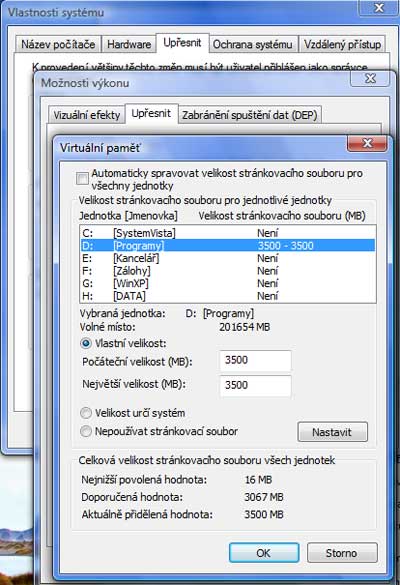Click the Nastavit button

click(x=332, y=432)
